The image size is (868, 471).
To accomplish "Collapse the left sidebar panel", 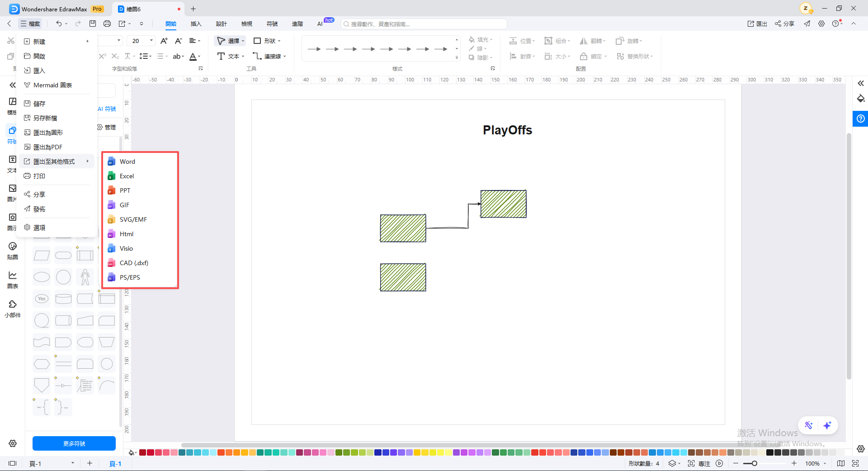I will point(13,85).
